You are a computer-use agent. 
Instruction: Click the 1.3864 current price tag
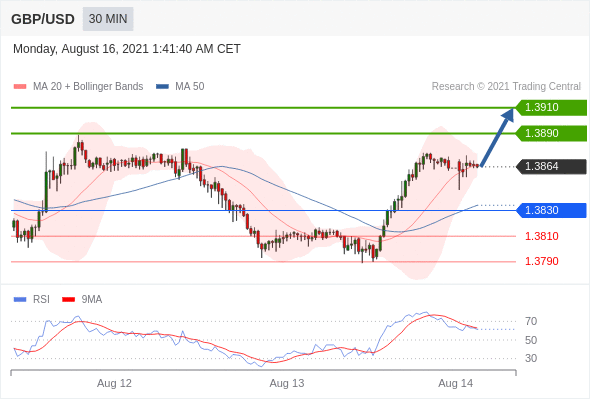point(551,166)
